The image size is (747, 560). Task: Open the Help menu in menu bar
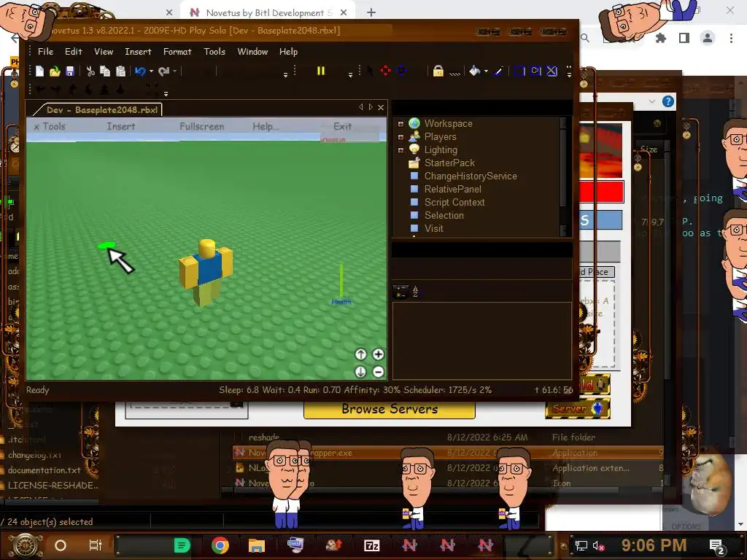(288, 52)
